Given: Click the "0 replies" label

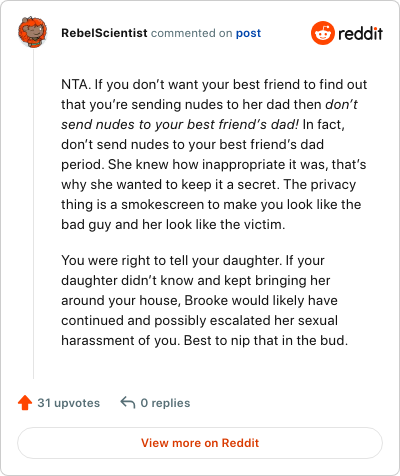Looking at the screenshot, I should pos(165,403).
